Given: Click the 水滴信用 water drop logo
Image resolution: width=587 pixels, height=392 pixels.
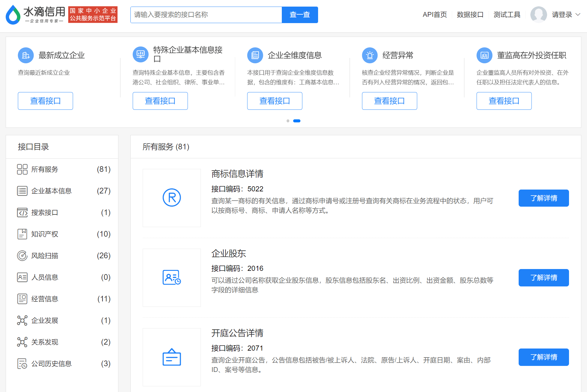Looking at the screenshot, I should pyautogui.click(x=13, y=15).
